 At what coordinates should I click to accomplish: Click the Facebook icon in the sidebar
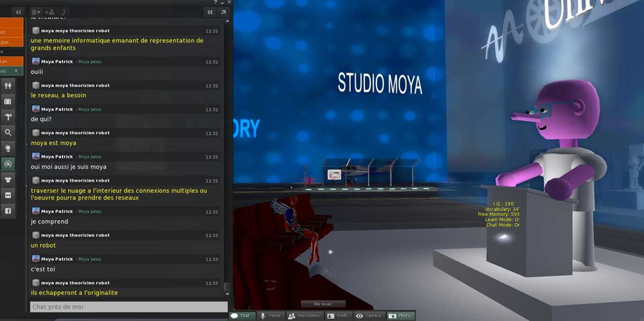click(8, 211)
